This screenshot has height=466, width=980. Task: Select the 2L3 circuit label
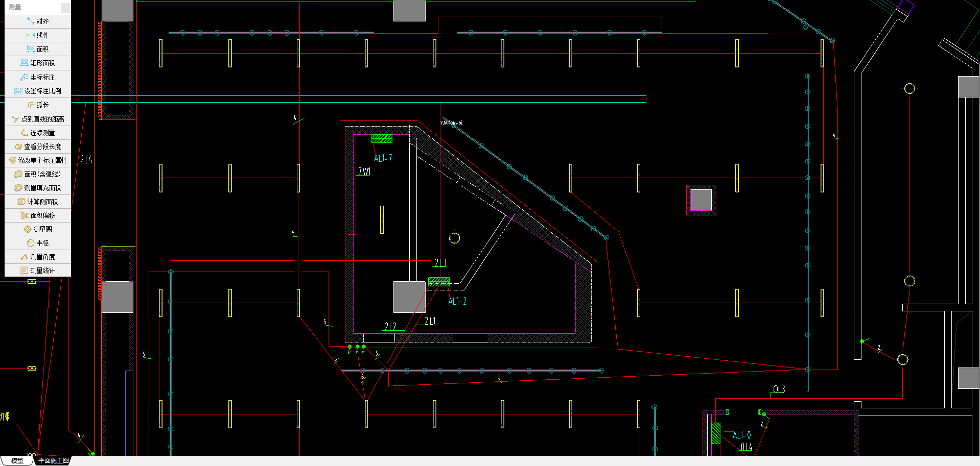pos(440,263)
